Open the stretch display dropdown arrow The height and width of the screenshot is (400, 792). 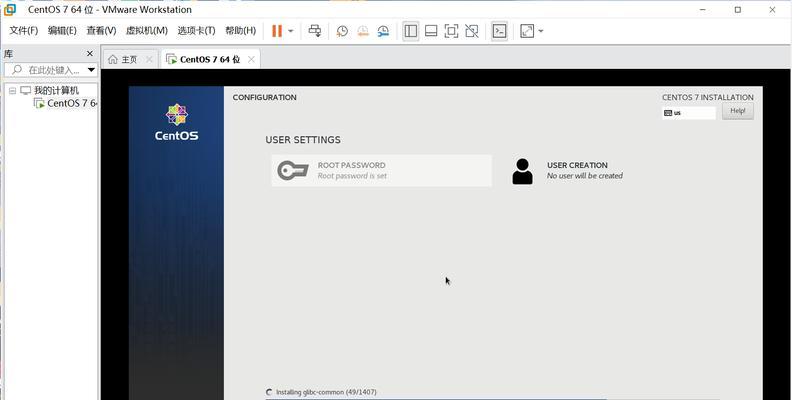point(541,31)
